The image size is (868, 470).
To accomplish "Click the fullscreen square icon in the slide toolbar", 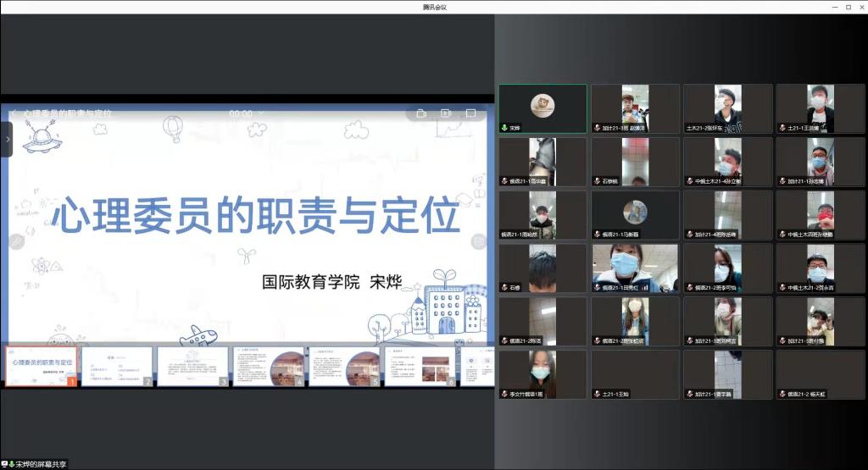I will (471, 113).
